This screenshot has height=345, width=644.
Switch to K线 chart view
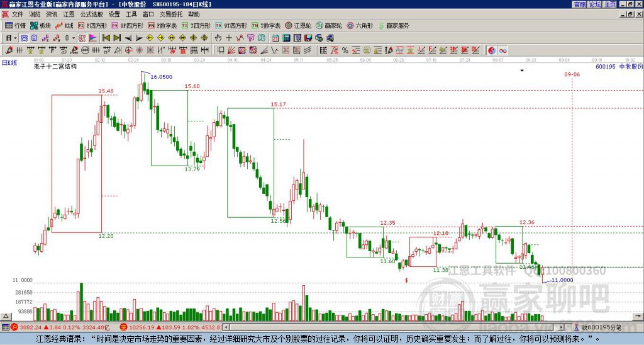[x=64, y=25]
